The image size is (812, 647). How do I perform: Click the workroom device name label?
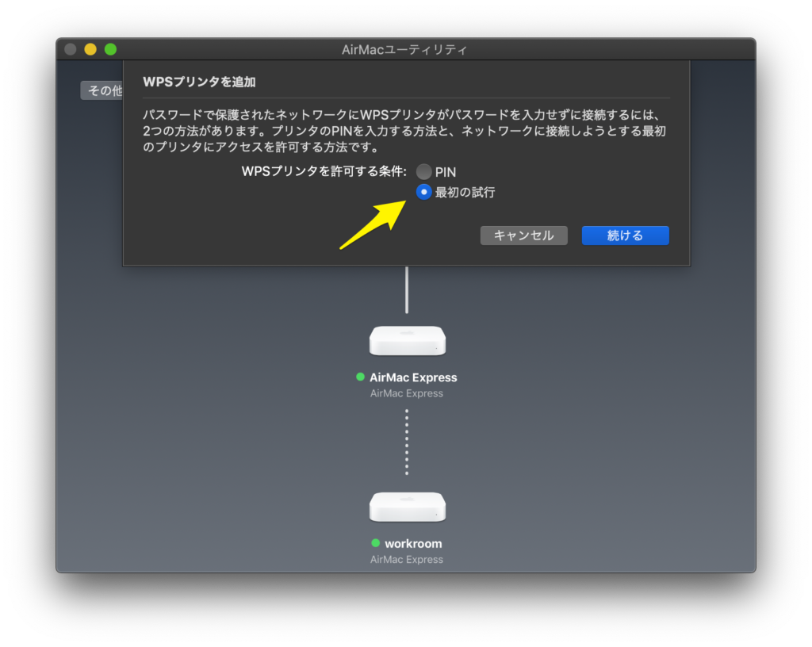(413, 543)
